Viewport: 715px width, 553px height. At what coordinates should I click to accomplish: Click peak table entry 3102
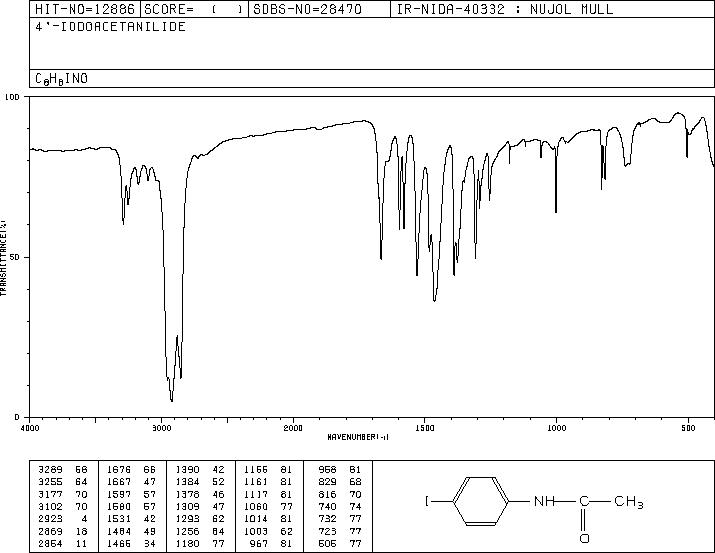tap(62, 506)
